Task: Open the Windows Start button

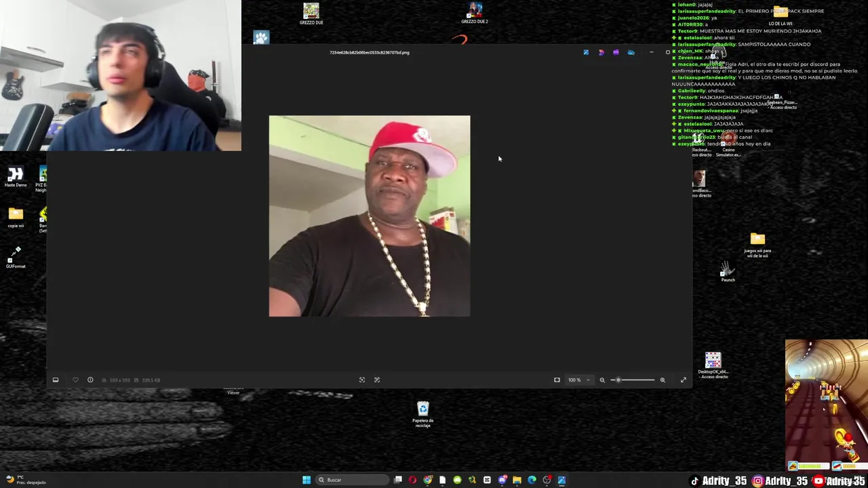Action: pos(307,480)
